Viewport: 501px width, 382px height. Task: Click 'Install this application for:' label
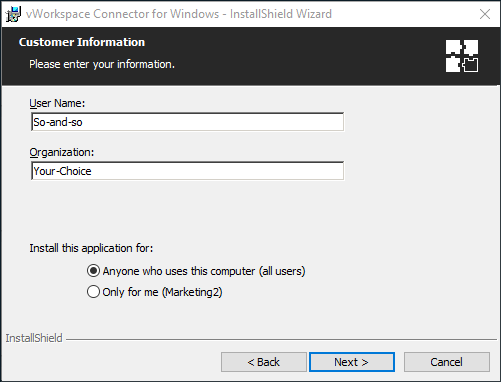91,248
